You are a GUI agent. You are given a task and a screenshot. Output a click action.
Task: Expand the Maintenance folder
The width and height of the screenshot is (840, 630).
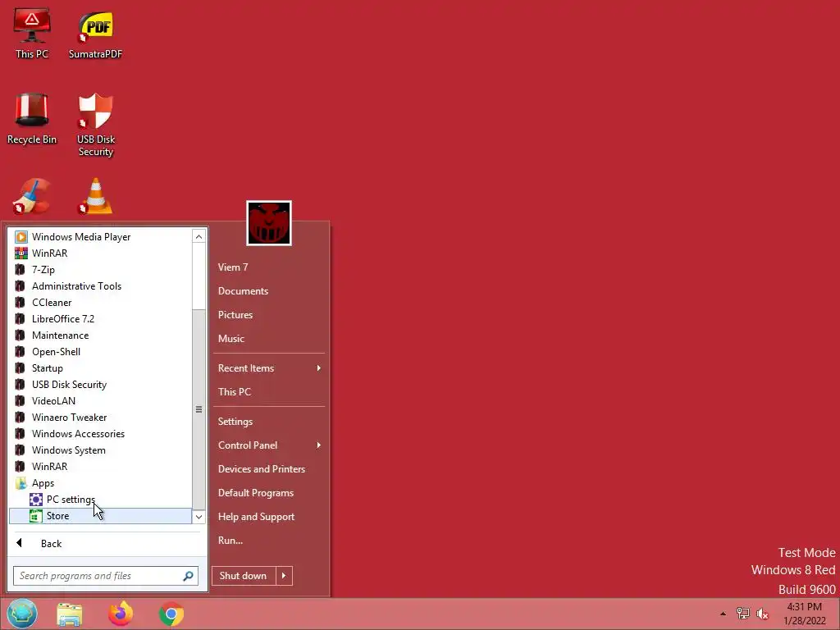pyautogui.click(x=100, y=336)
